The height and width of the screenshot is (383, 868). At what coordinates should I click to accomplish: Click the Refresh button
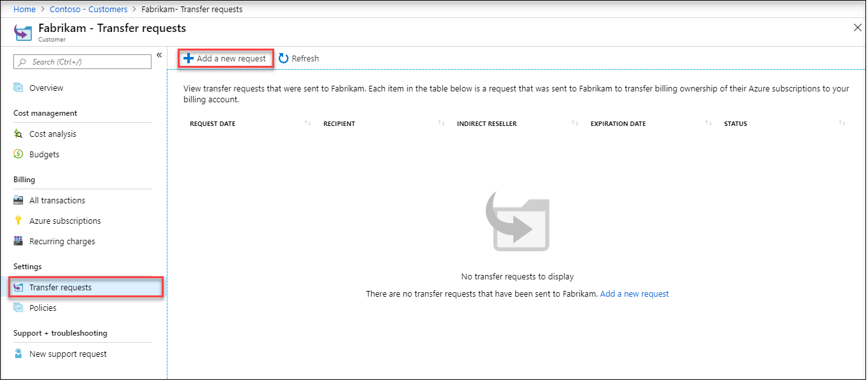click(299, 58)
